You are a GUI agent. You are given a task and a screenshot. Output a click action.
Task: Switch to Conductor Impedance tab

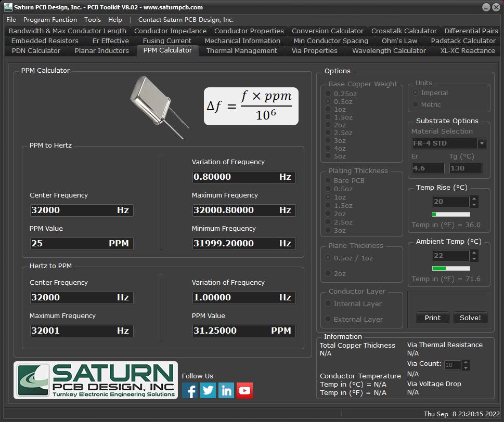coord(170,31)
